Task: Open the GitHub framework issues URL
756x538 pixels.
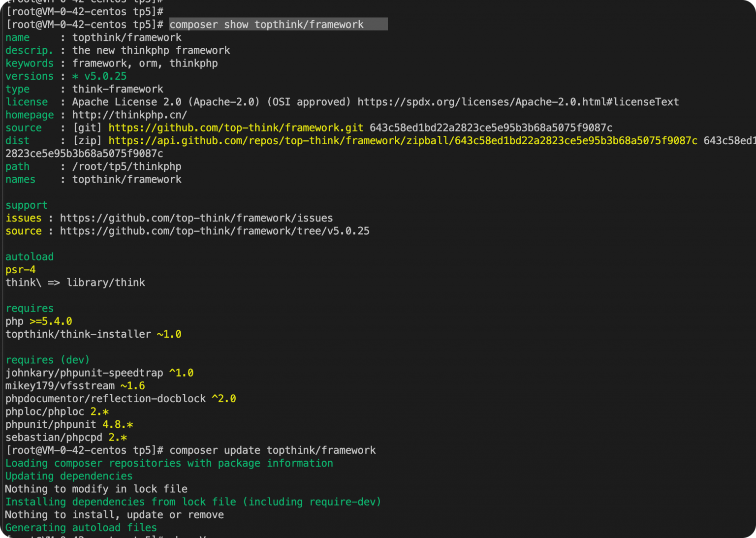Action: click(x=196, y=218)
